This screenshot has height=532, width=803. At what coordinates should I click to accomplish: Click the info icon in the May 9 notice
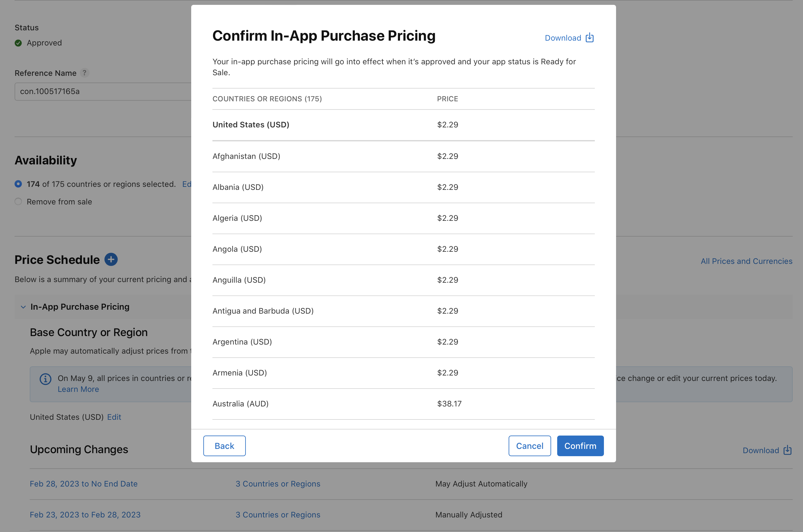[x=45, y=379]
